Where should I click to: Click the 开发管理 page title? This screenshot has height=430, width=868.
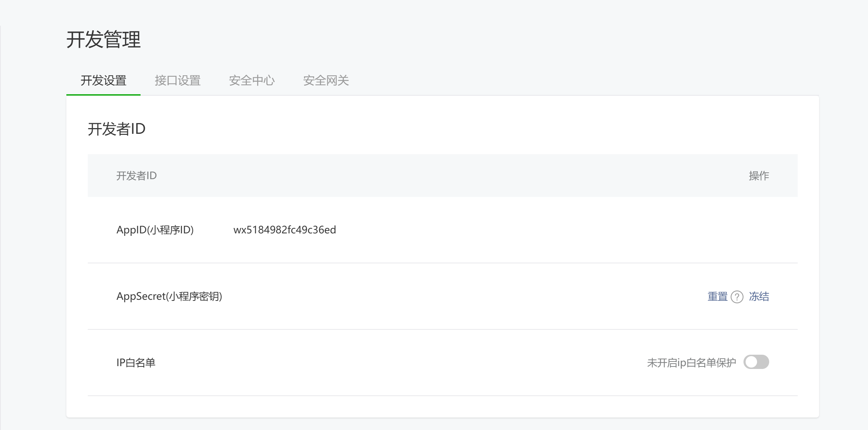(x=103, y=39)
